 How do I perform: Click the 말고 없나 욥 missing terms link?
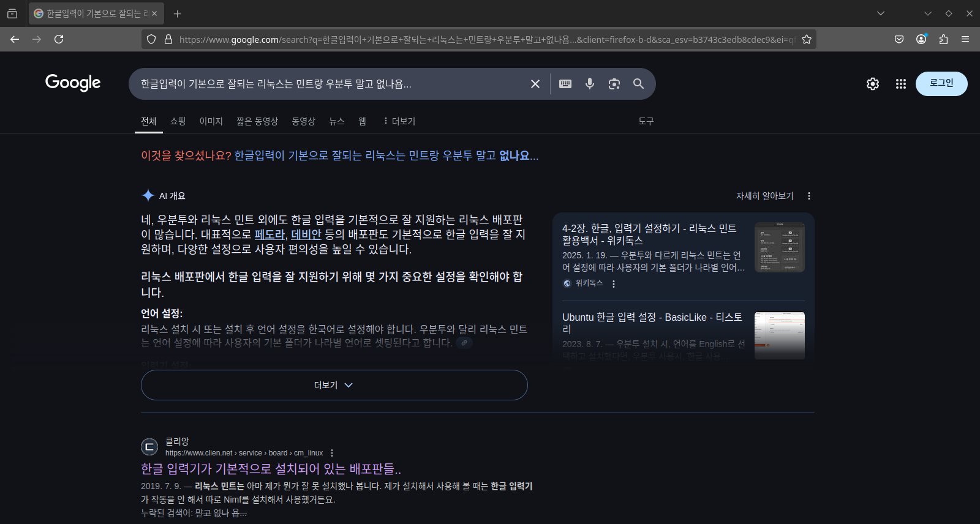coord(221,513)
